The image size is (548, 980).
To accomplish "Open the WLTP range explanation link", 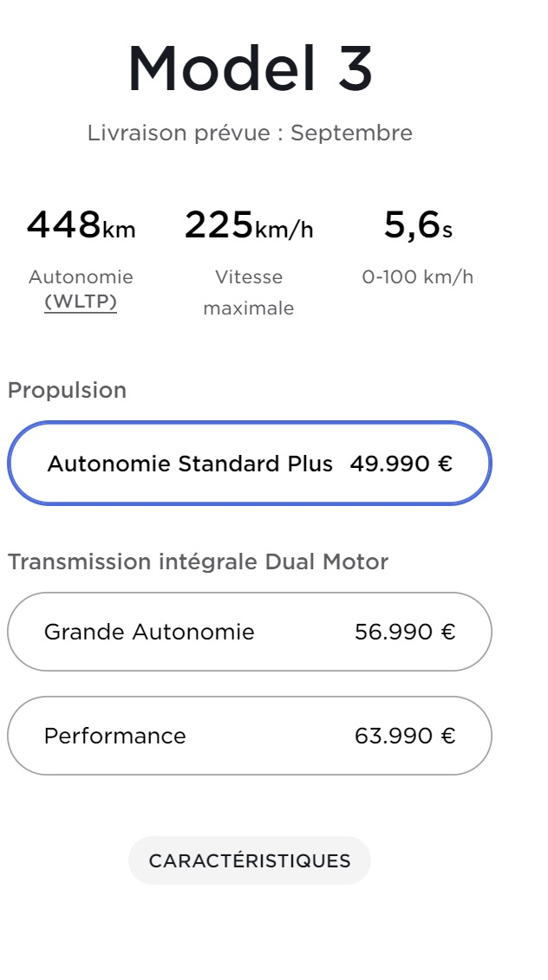I will (x=81, y=302).
